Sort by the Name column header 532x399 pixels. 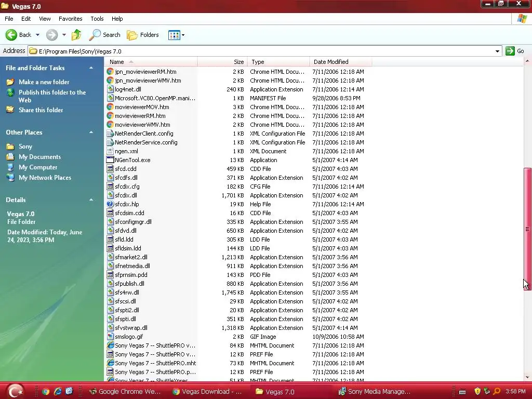pyautogui.click(x=151, y=62)
